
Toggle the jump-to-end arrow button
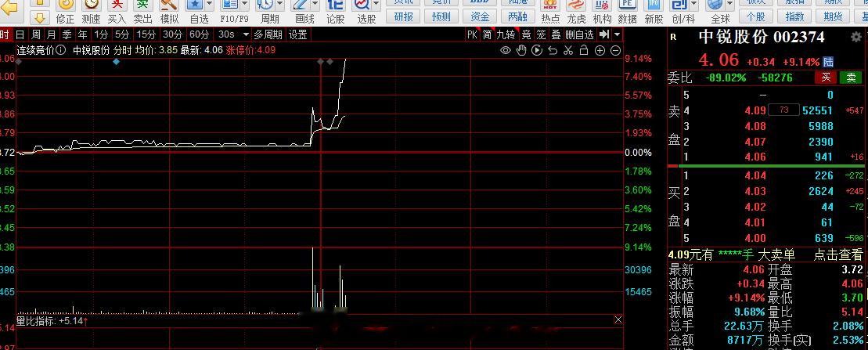click(604, 34)
